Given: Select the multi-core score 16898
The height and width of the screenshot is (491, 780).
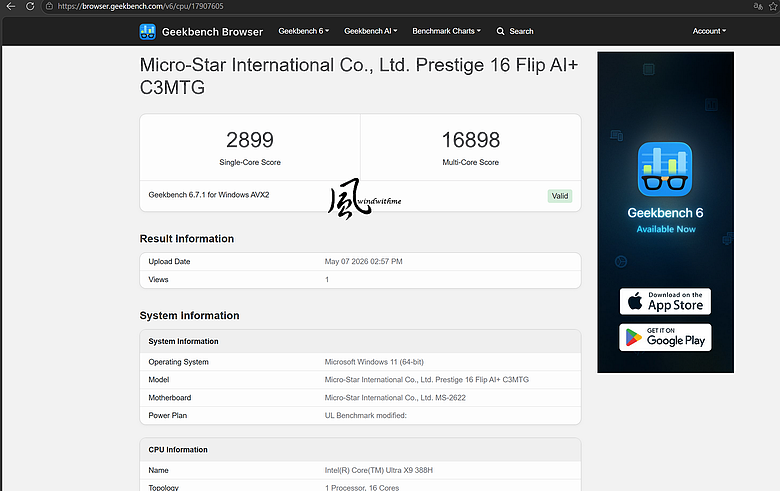Looking at the screenshot, I should tap(471, 140).
